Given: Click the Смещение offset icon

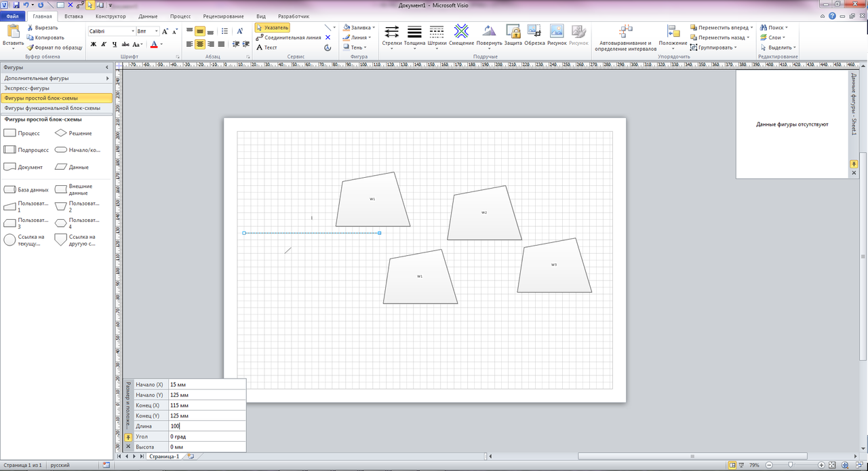Looking at the screenshot, I should (x=461, y=34).
